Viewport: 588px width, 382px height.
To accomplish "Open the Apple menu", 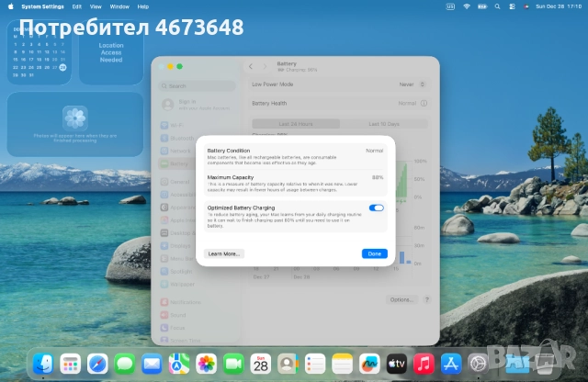I will (10, 6).
